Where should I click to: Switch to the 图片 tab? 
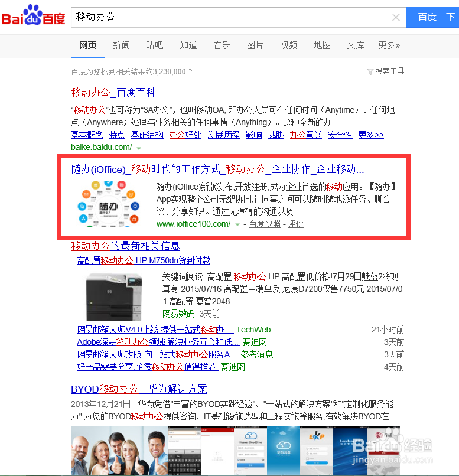click(x=255, y=45)
